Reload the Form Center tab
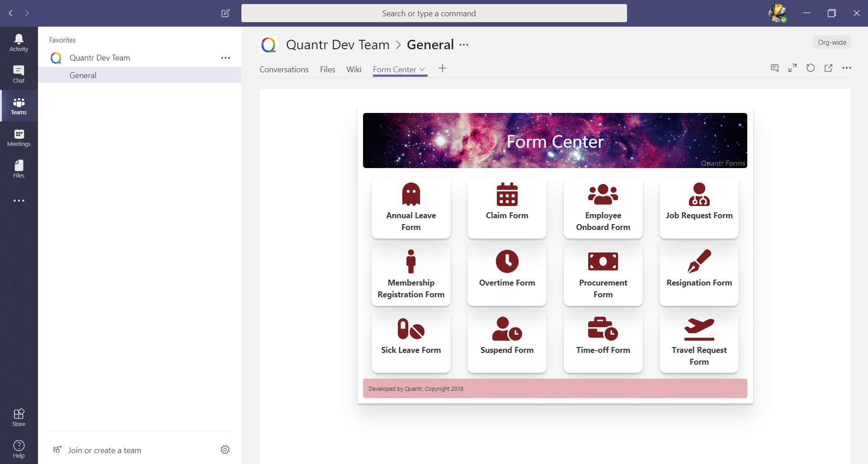Screen dimensions: 868x464 tap(811, 68)
